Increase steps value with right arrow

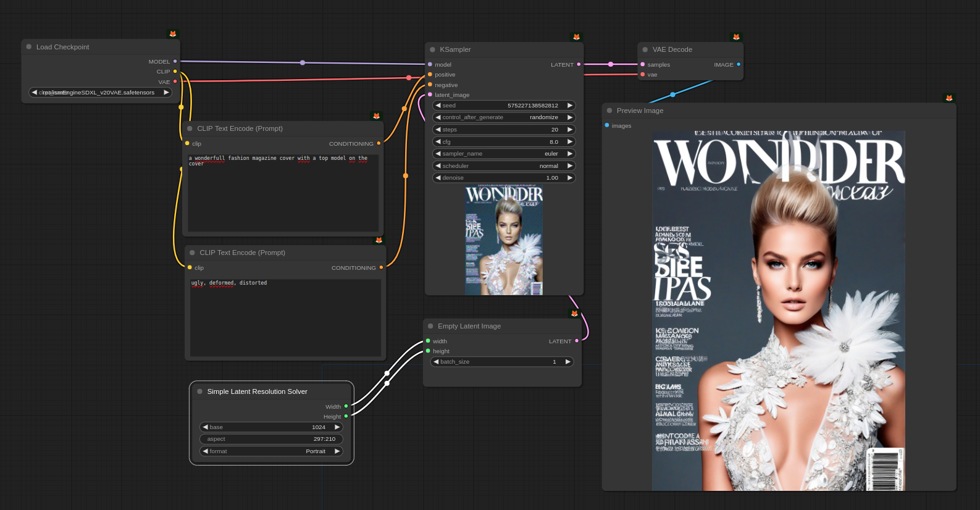pos(570,130)
